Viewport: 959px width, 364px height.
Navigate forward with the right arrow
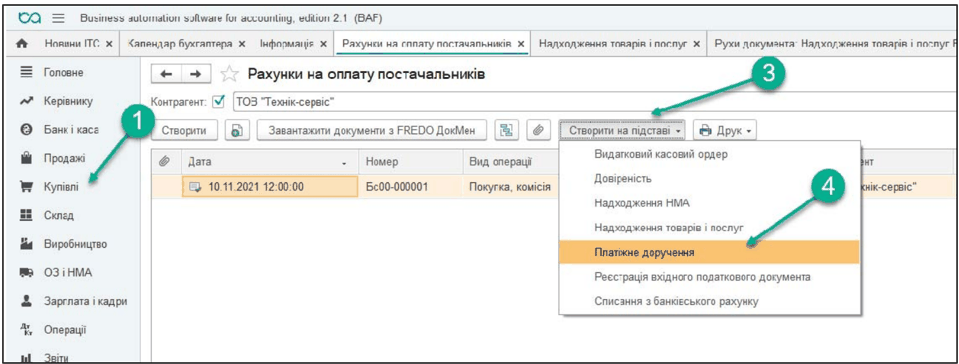coord(195,74)
